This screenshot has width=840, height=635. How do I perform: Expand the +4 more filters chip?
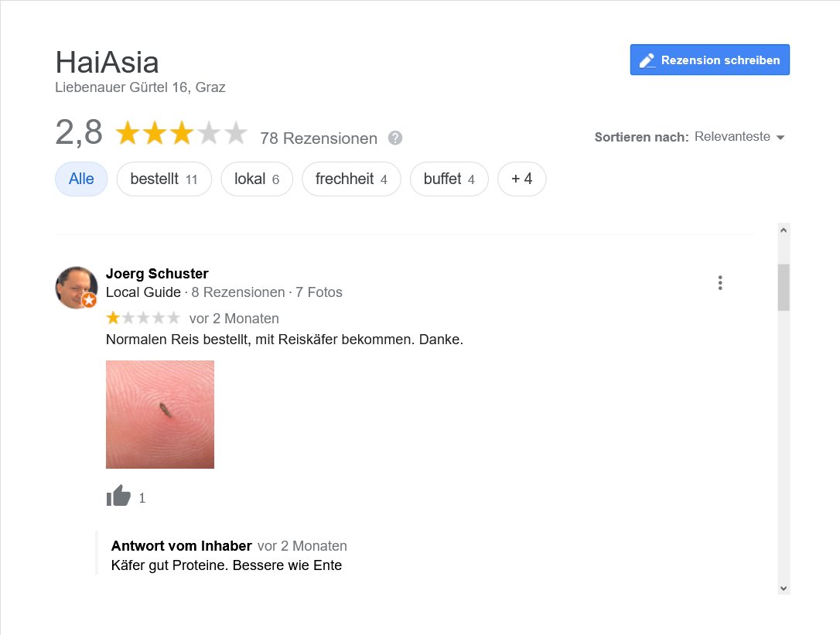522,179
